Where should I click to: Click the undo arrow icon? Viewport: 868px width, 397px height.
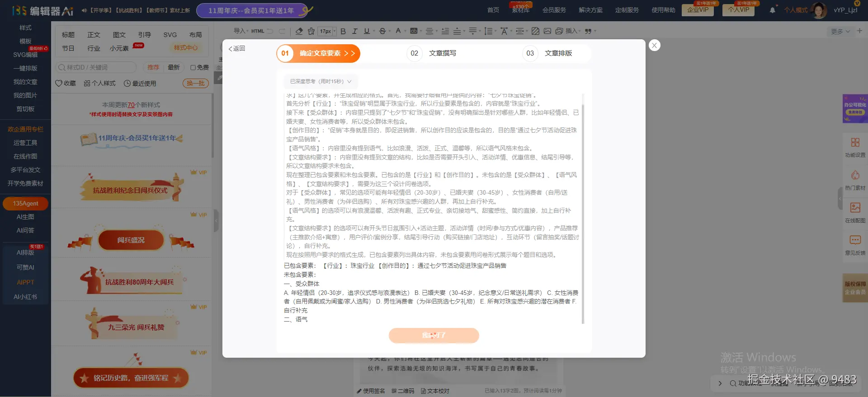click(270, 31)
